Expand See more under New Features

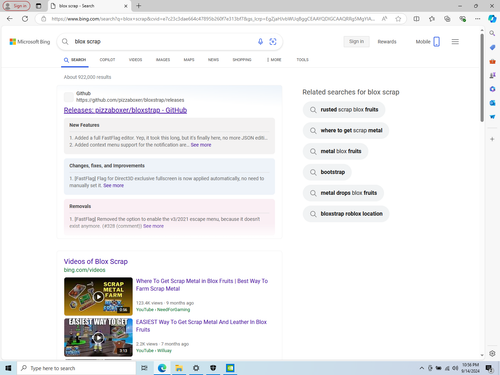click(201, 145)
